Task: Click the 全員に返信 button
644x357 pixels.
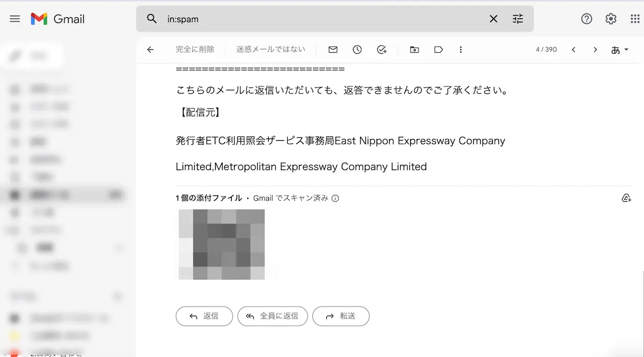Action: pyautogui.click(x=273, y=316)
